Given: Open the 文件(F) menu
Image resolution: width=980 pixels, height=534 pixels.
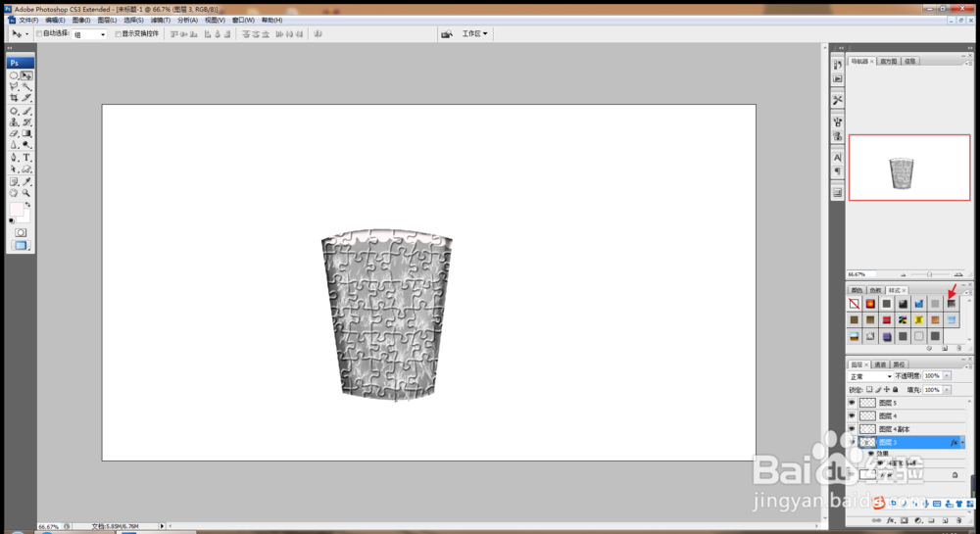Looking at the screenshot, I should [x=28, y=20].
